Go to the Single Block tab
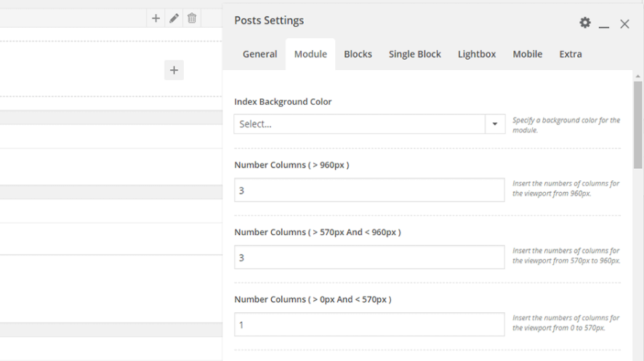The image size is (644, 361). 415,54
